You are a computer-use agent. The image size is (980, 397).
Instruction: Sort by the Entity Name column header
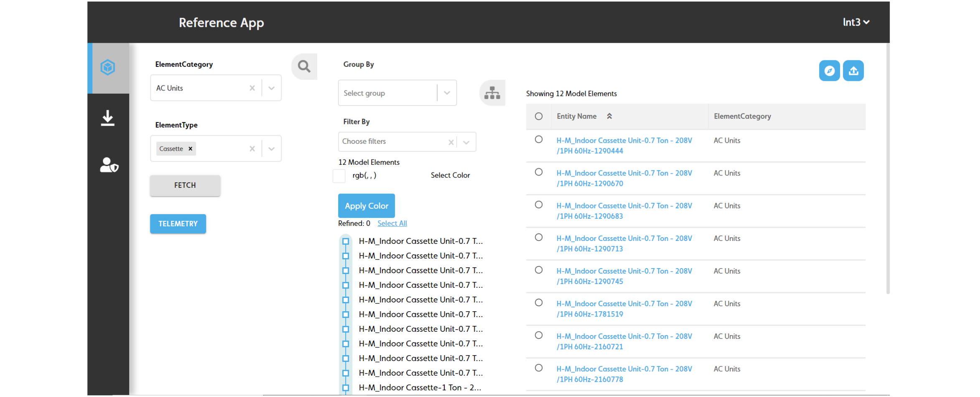[x=576, y=116]
